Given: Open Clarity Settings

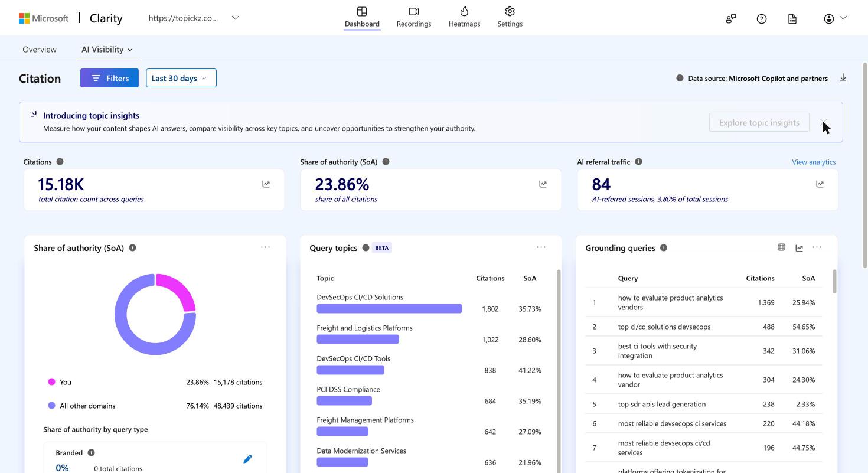Looking at the screenshot, I should point(510,17).
